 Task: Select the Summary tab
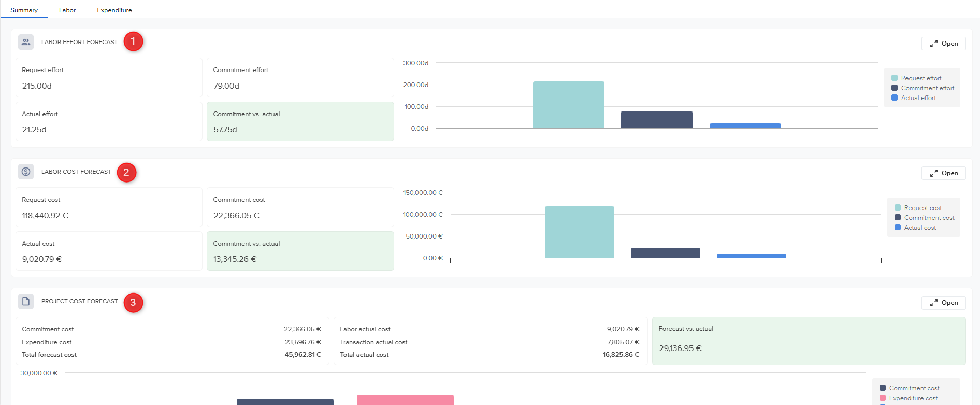pyautogui.click(x=24, y=10)
